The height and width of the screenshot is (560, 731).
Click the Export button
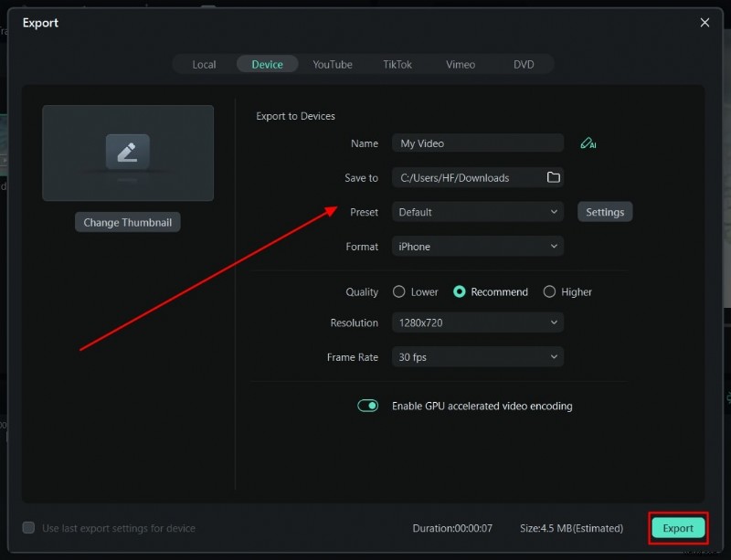pos(677,528)
